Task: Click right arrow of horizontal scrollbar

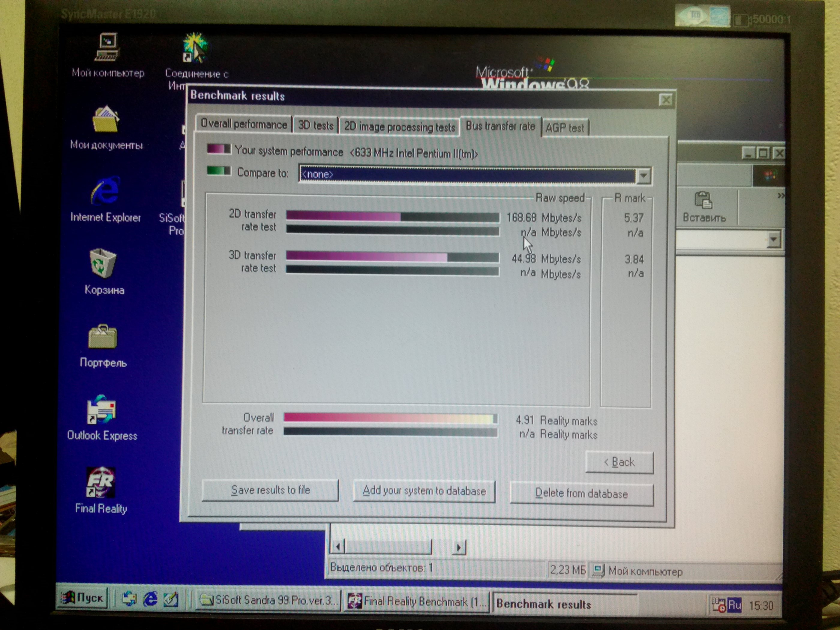Action: (x=459, y=547)
